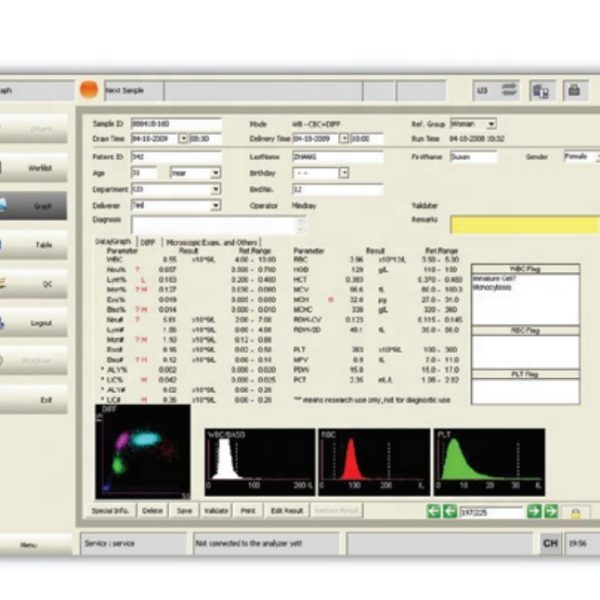The width and height of the screenshot is (600, 600).
Task: Click the WBC/BASO histogram
Action: tap(260, 462)
